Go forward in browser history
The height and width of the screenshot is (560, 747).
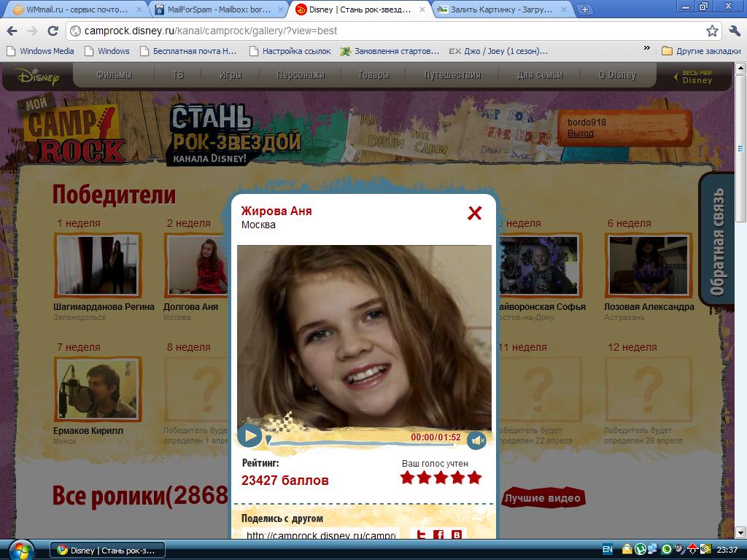[32, 31]
